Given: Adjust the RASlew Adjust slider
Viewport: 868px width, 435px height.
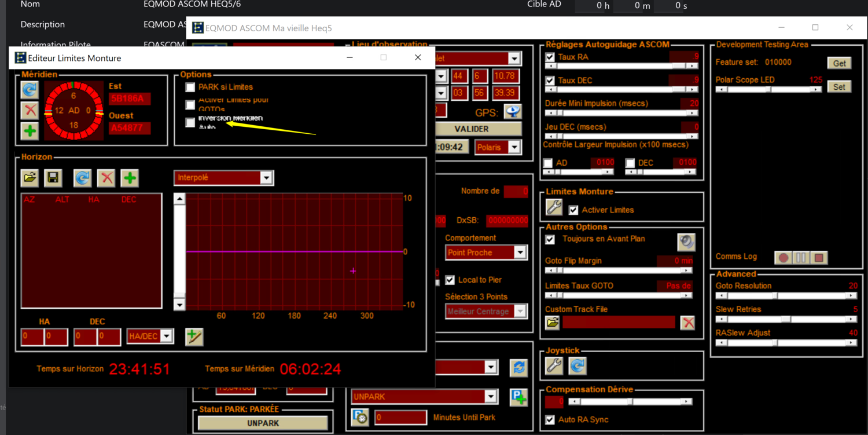Looking at the screenshot, I should [x=786, y=342].
